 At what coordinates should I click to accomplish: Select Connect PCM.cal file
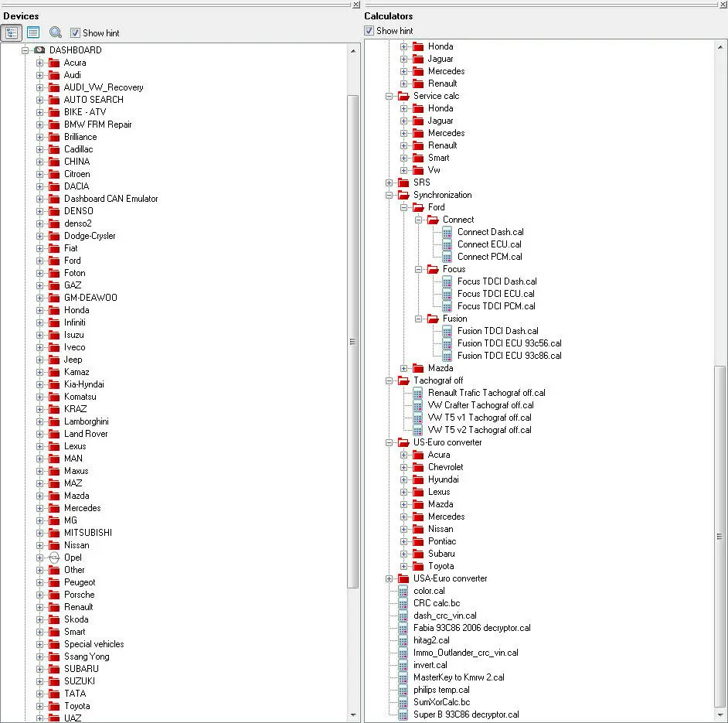[490, 257]
